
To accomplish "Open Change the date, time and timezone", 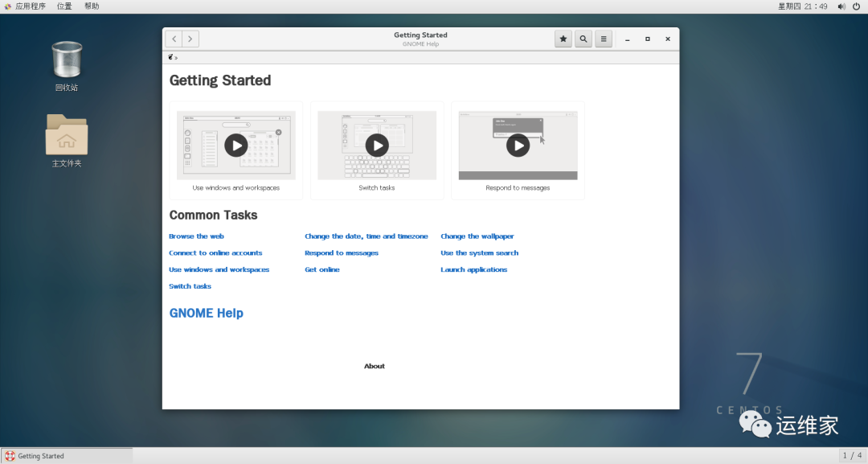I will [366, 236].
